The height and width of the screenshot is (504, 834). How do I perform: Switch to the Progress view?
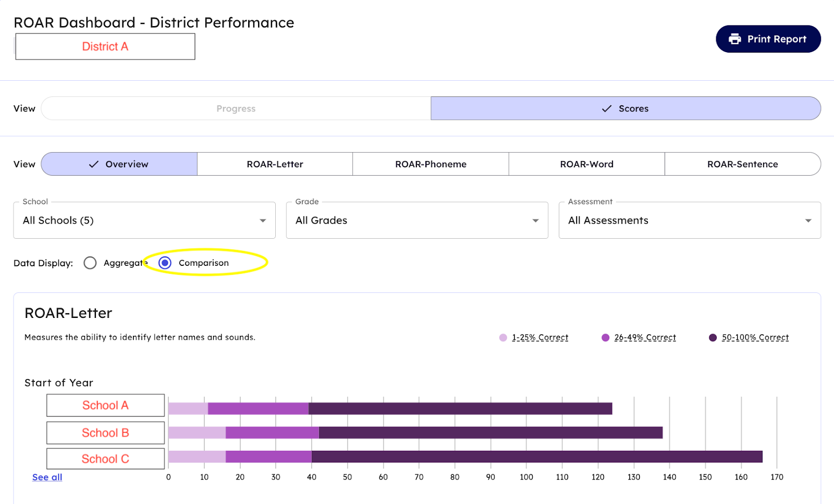pyautogui.click(x=236, y=108)
